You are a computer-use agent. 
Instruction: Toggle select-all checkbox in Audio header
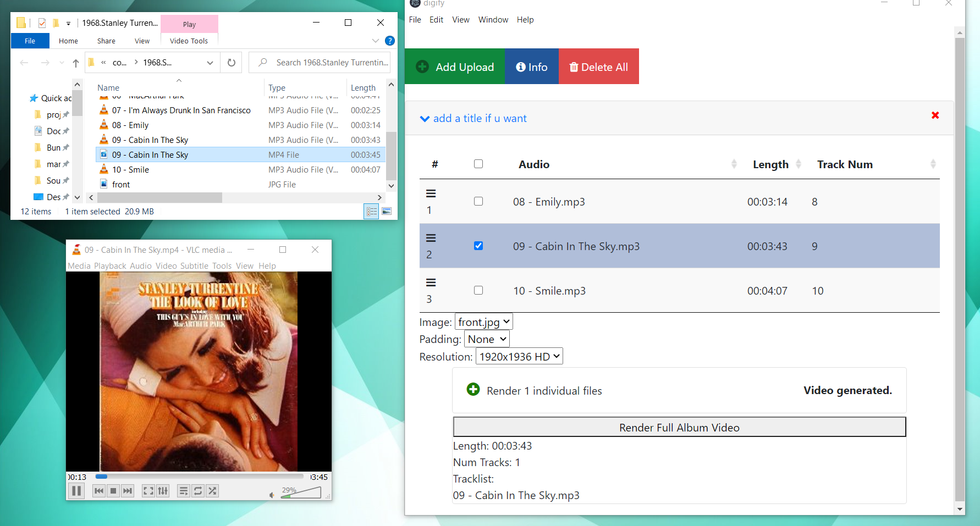(478, 164)
